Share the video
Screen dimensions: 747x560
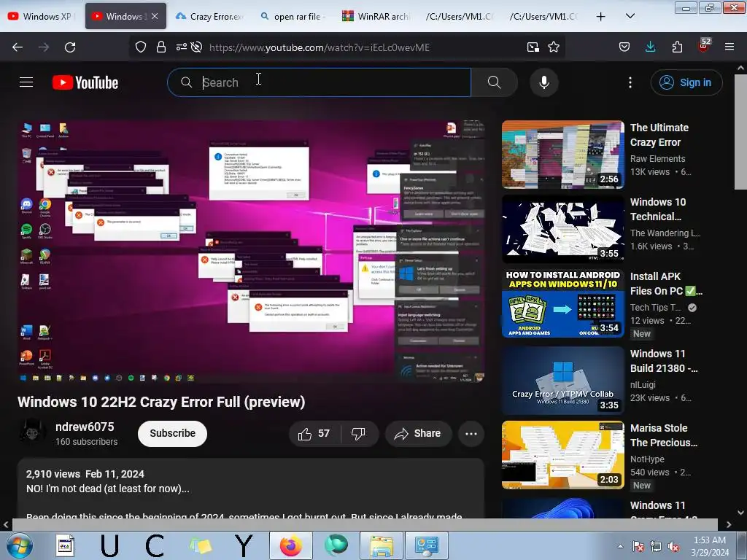coord(418,434)
